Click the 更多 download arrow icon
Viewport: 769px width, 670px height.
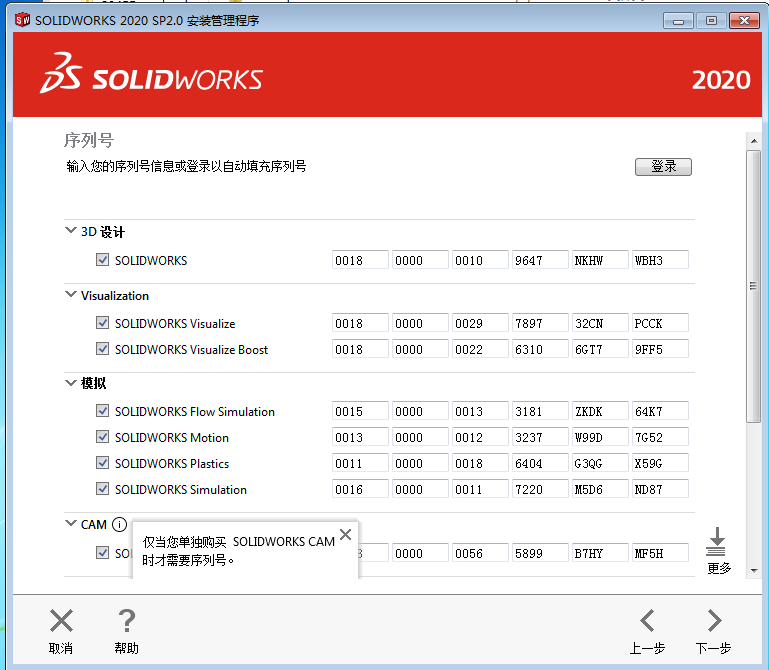[716, 543]
